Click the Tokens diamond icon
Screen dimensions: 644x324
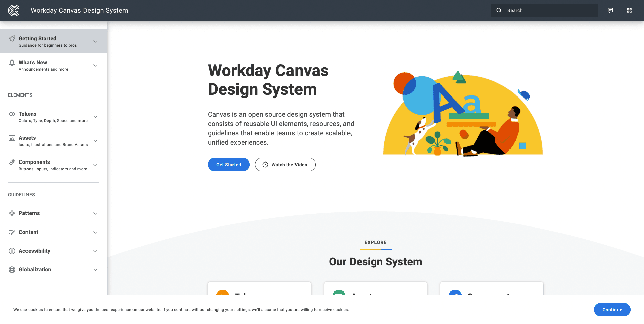[x=12, y=114]
